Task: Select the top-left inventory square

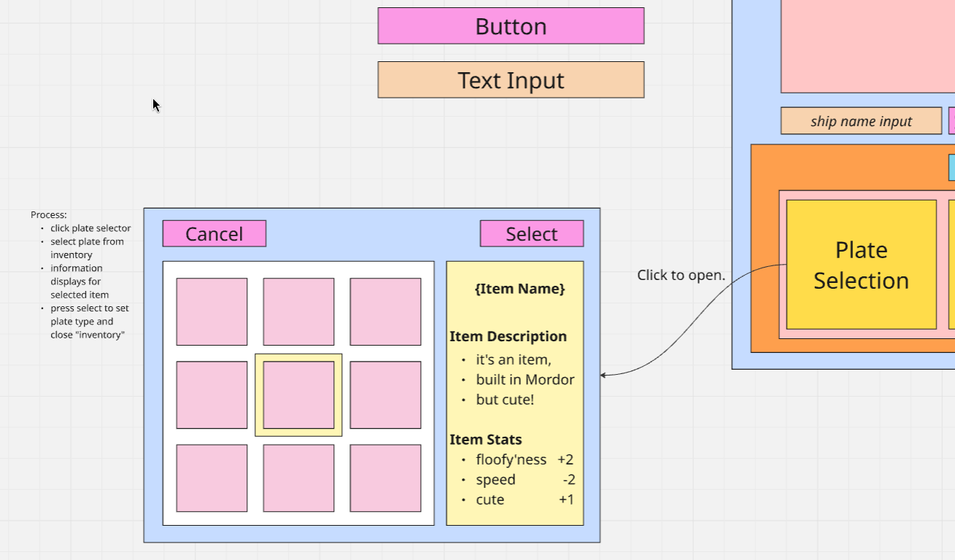Action: (212, 311)
